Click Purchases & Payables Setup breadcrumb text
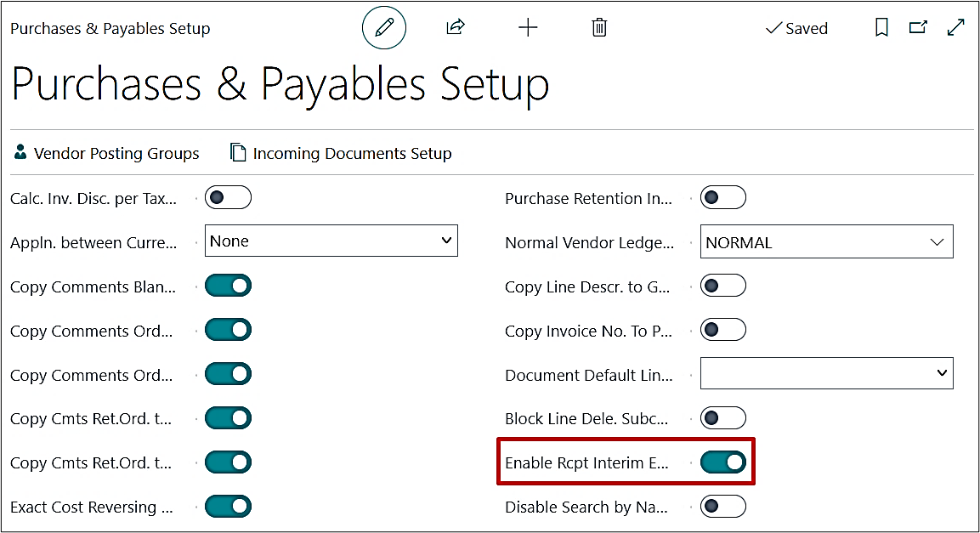 [110, 28]
